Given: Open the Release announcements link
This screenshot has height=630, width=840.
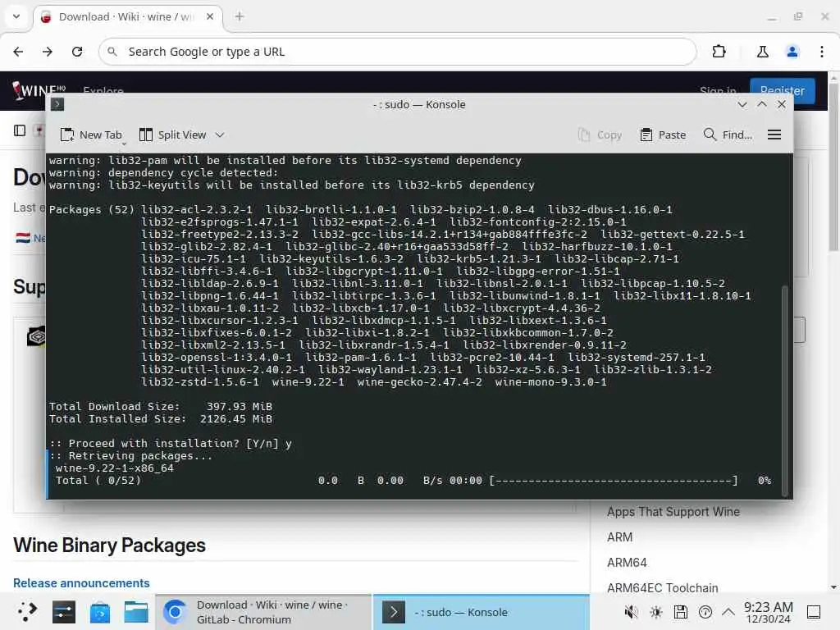Looking at the screenshot, I should coord(81,583).
